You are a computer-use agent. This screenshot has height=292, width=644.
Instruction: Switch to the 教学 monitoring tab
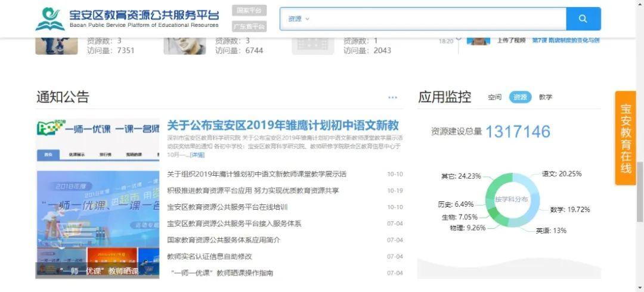pyautogui.click(x=545, y=97)
